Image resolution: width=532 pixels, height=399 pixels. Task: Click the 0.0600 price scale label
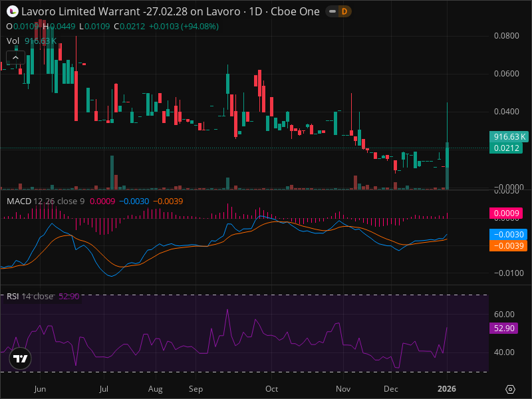(x=506, y=74)
